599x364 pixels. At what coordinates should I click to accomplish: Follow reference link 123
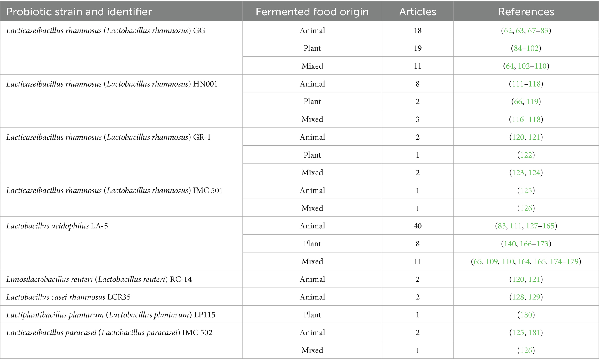tap(518, 173)
